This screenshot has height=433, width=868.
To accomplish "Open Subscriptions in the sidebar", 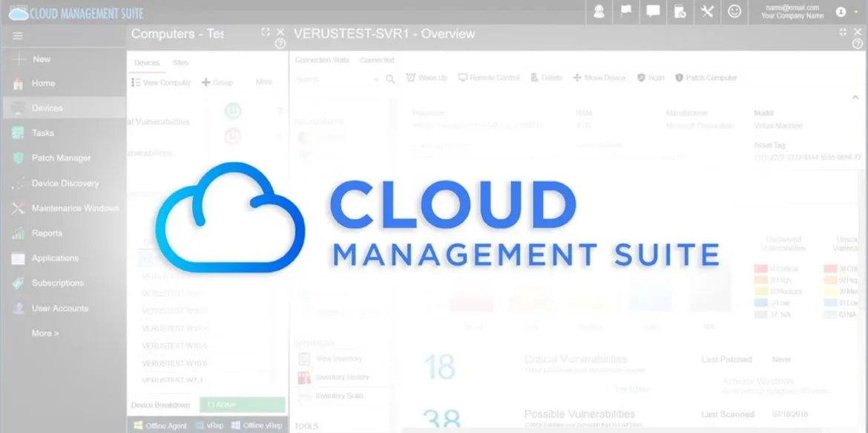I will (58, 283).
